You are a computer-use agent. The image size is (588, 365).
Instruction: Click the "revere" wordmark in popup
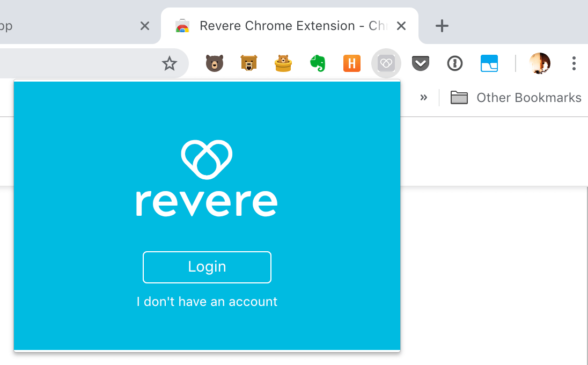(207, 203)
